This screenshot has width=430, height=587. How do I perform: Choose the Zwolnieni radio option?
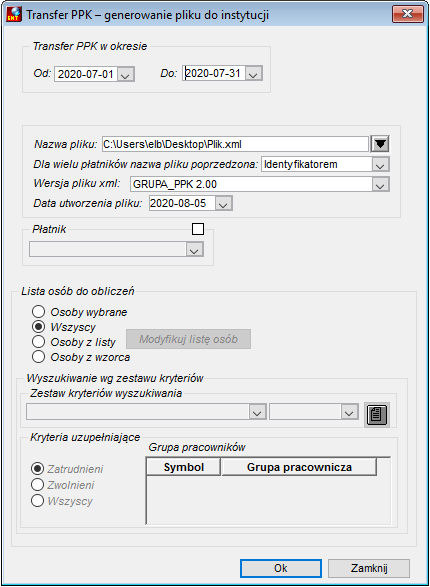[37, 484]
